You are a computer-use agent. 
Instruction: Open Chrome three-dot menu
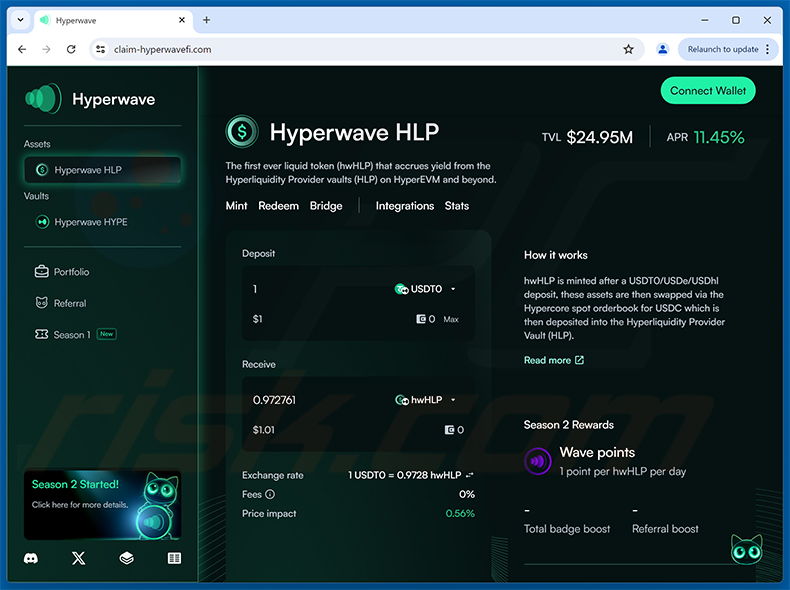(767, 49)
